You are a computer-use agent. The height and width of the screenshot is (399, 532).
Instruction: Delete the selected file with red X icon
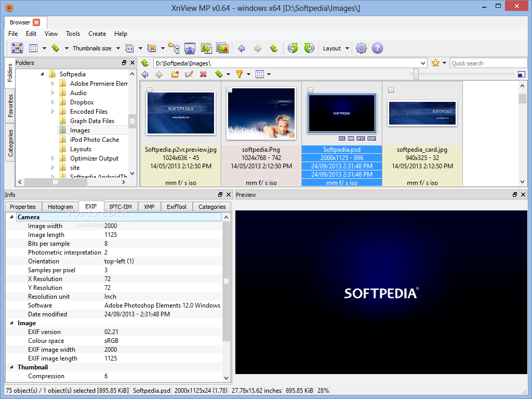tap(203, 74)
